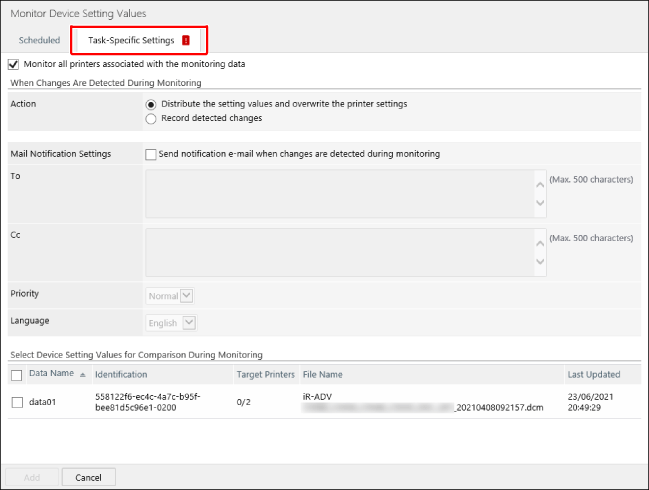Open the Language dropdown

171,323
